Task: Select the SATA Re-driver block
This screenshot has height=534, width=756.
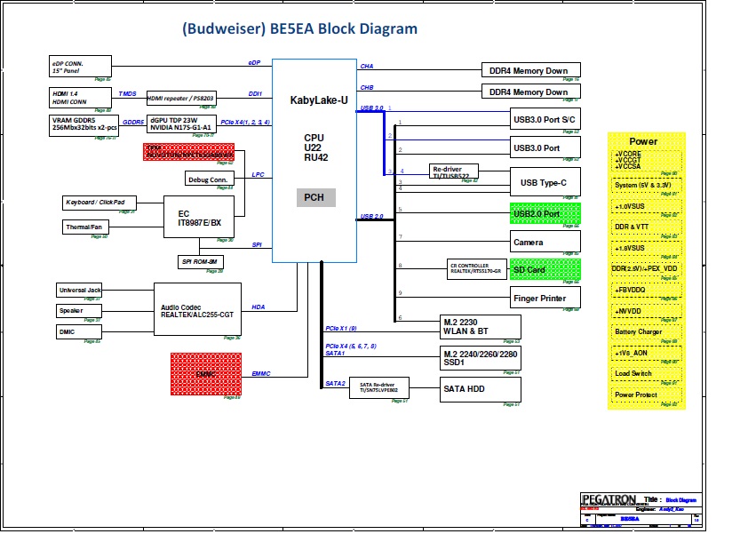Action: [x=379, y=387]
